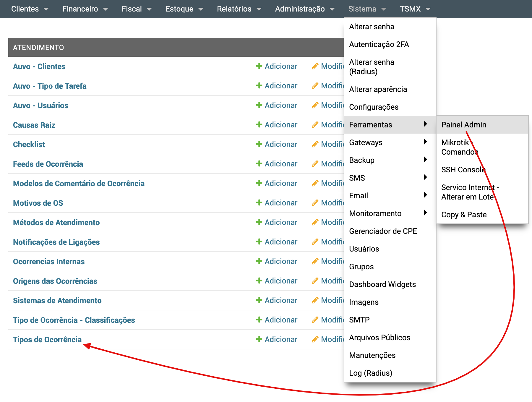
Task: Open the Tipos de Ocorrência link
Action: coord(47,340)
